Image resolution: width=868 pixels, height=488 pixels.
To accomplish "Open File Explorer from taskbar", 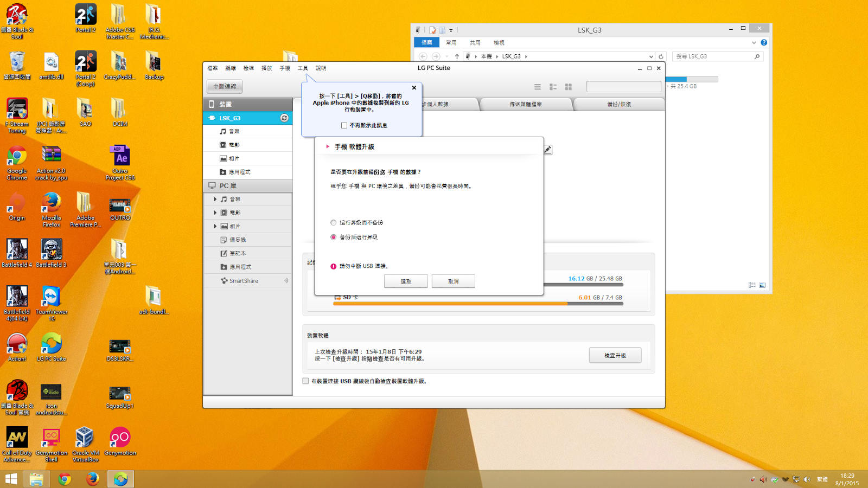I will (36, 479).
